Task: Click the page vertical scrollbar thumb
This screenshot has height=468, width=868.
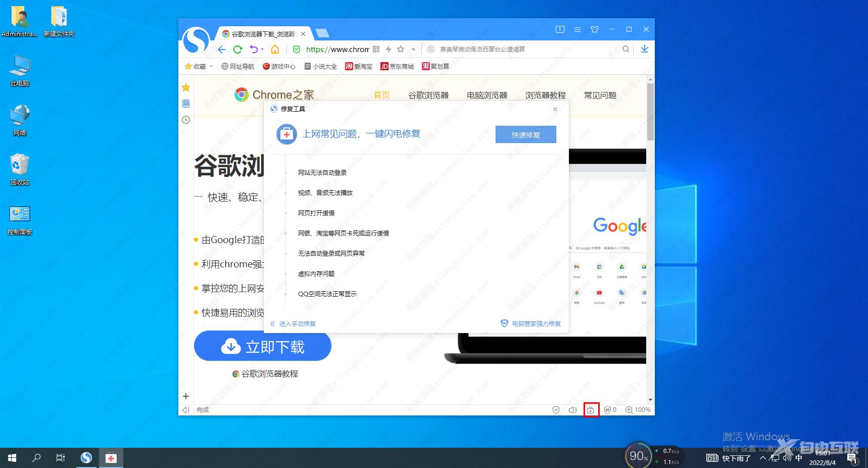Action: pos(650,111)
